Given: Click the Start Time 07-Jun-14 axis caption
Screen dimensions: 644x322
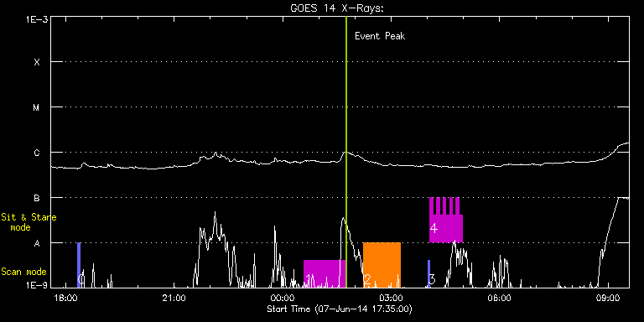Looking at the screenshot, I should pos(340,309).
